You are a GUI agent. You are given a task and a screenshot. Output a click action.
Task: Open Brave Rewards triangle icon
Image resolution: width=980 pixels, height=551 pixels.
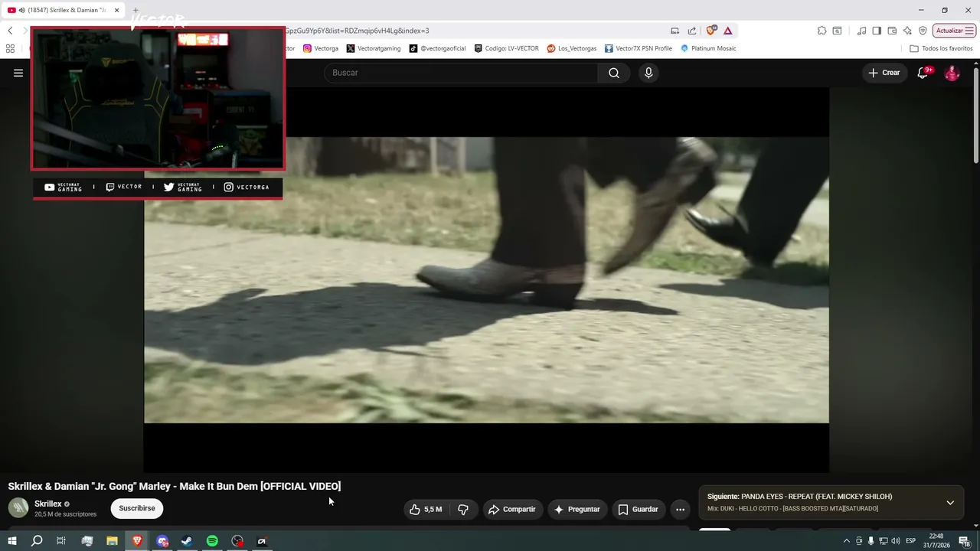click(x=728, y=31)
